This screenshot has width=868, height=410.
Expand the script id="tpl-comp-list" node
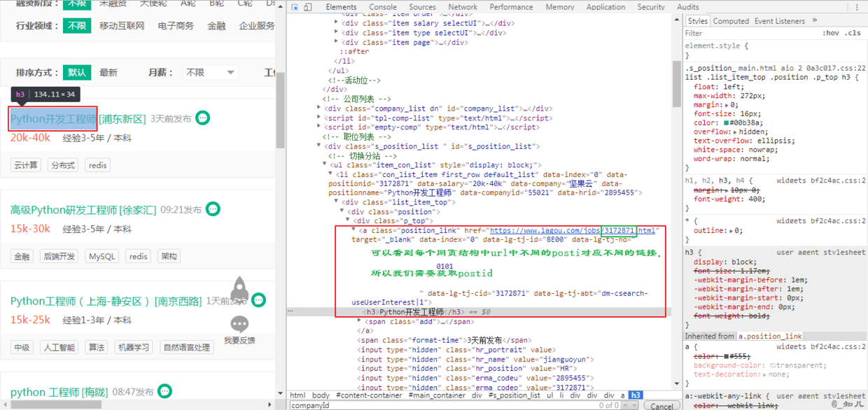320,118
